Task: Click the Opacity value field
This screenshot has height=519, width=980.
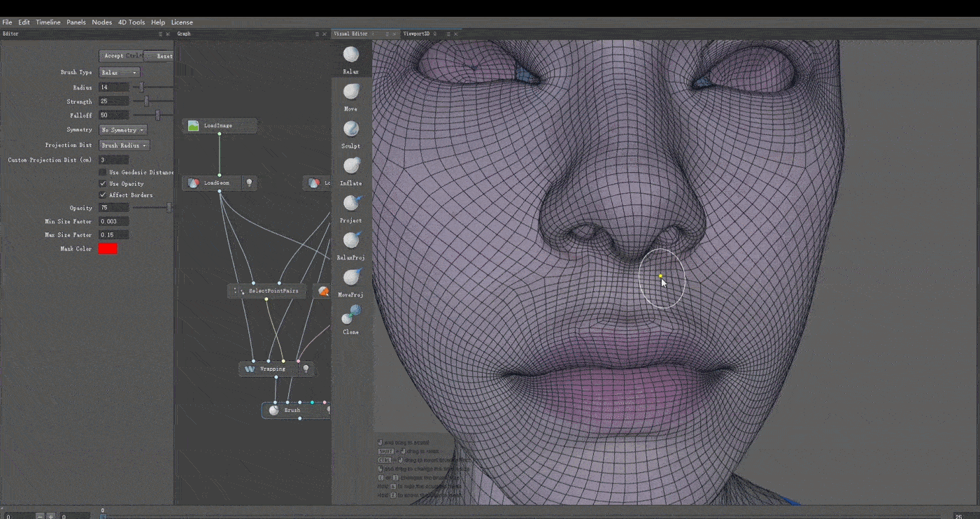Action: pyautogui.click(x=113, y=208)
